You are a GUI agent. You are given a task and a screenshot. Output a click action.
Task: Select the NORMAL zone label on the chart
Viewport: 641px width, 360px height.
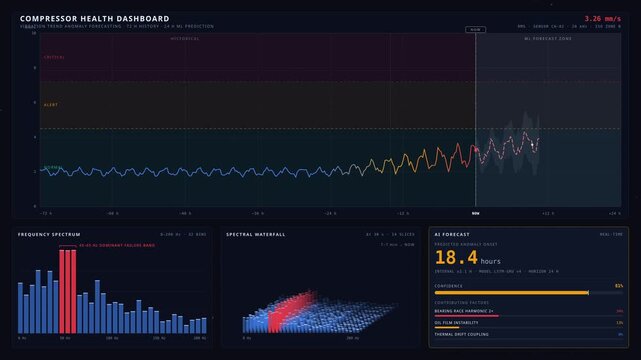click(53, 168)
